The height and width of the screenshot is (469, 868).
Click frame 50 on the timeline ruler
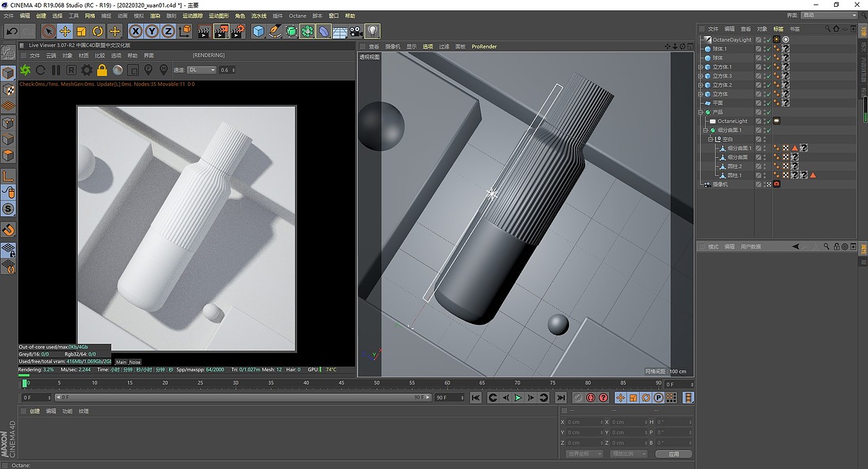(376, 384)
